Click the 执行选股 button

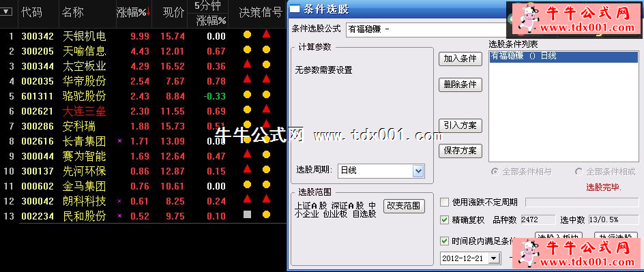[615, 236]
